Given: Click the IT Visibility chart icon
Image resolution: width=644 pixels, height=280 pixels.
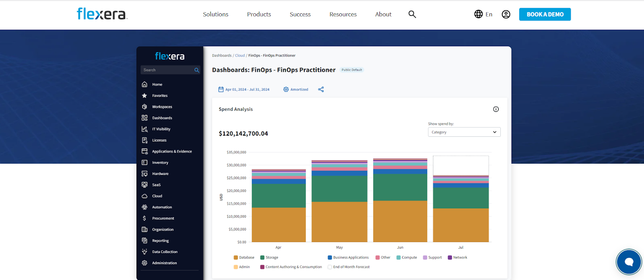Looking at the screenshot, I should tap(144, 129).
